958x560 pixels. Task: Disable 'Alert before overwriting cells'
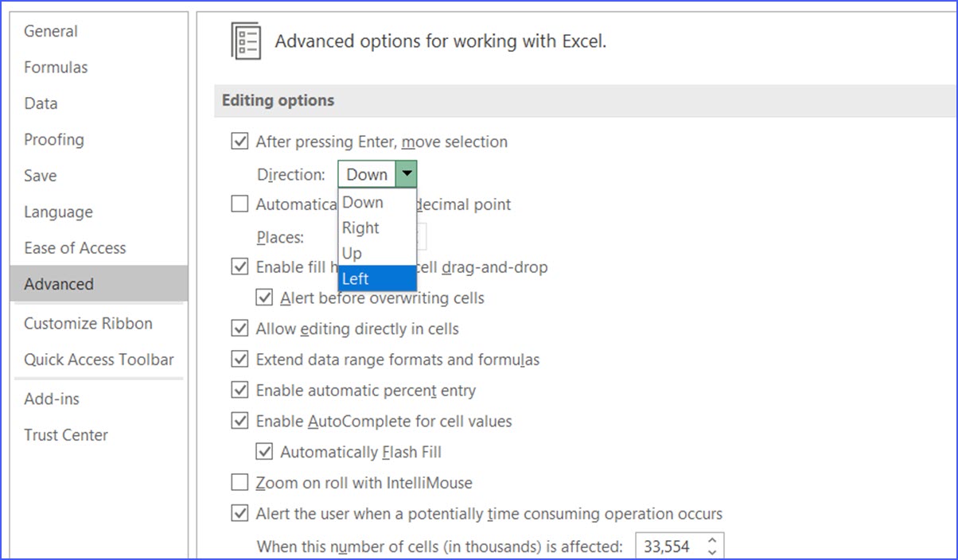point(264,297)
